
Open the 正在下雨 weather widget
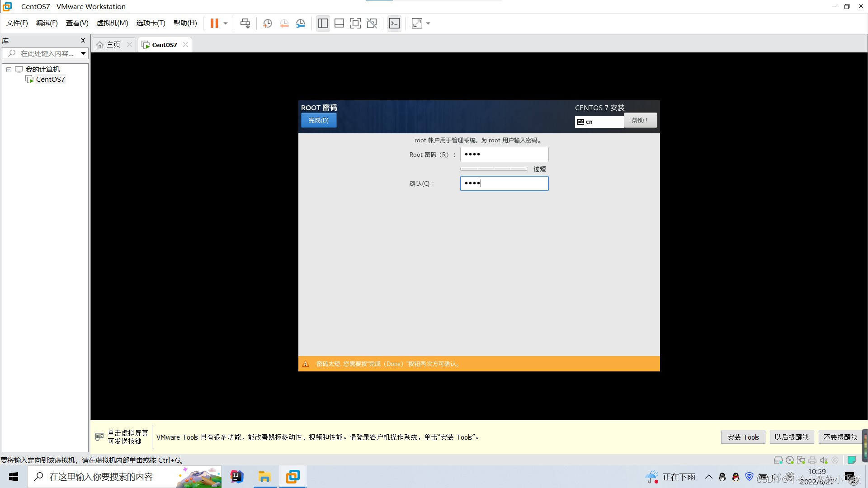click(x=670, y=477)
